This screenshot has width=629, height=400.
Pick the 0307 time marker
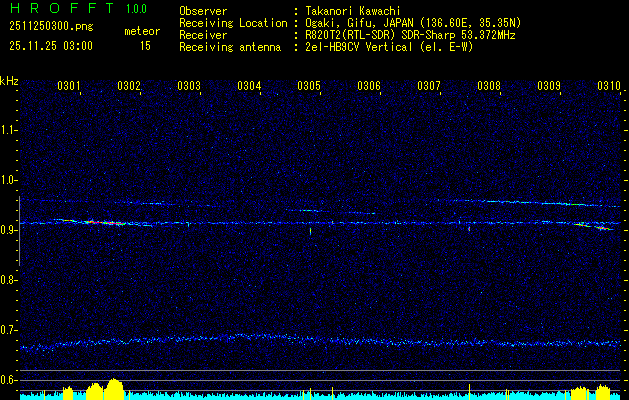[429, 87]
